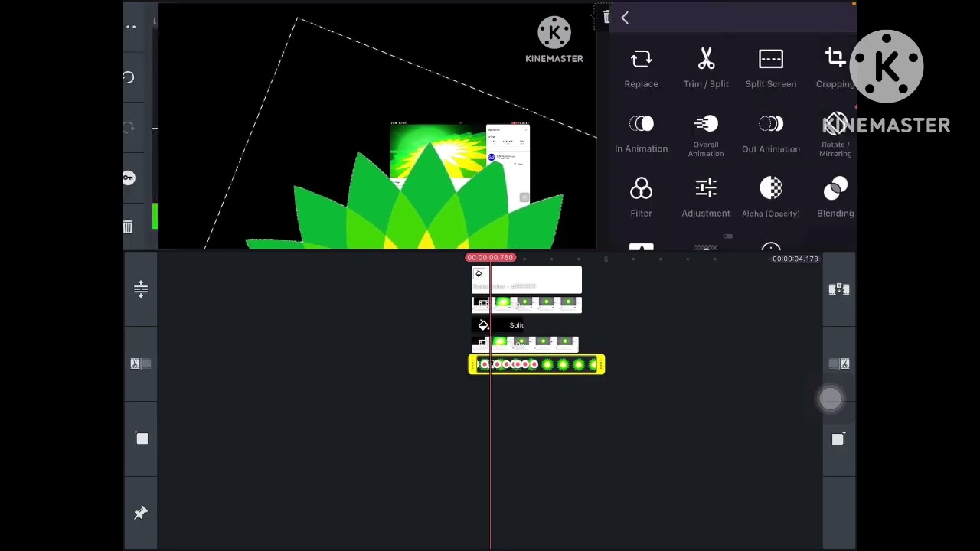The image size is (980, 551).
Task: Redo the action with the dimmed arrow
Action: pyautogui.click(x=128, y=127)
